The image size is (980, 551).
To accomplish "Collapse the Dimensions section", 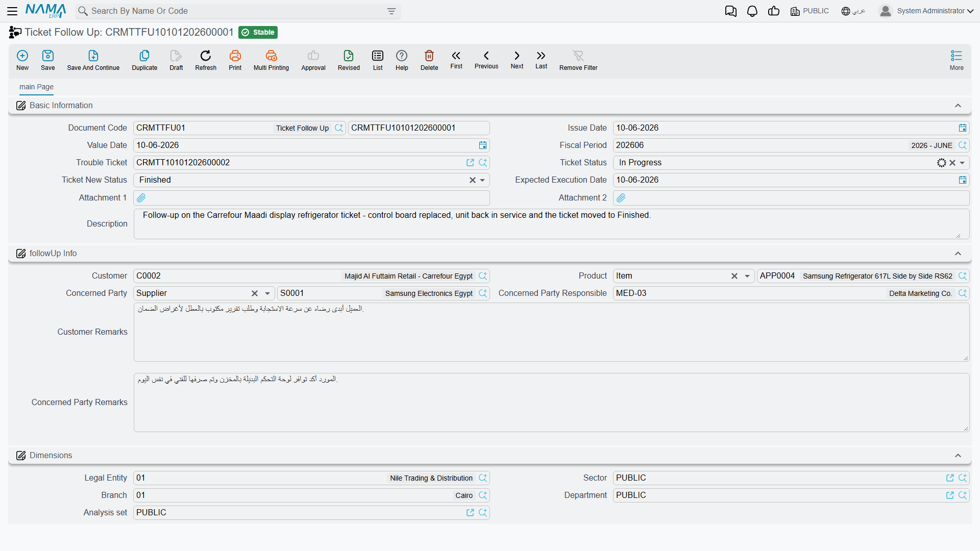I will (x=958, y=456).
